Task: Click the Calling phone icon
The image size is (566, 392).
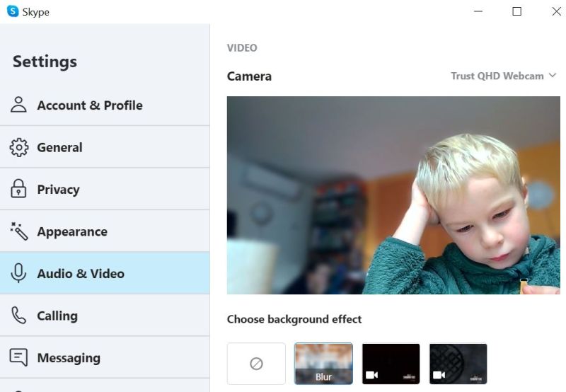Action: pyautogui.click(x=18, y=315)
